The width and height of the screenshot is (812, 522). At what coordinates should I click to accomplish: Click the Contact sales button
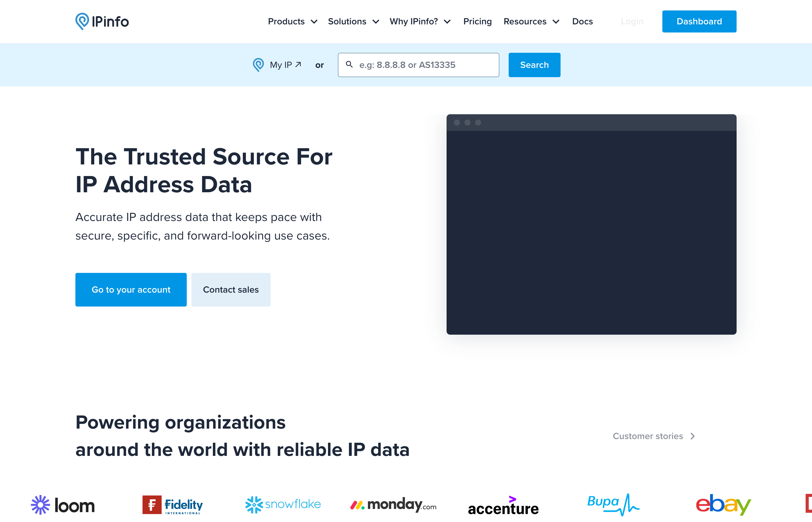click(x=231, y=289)
